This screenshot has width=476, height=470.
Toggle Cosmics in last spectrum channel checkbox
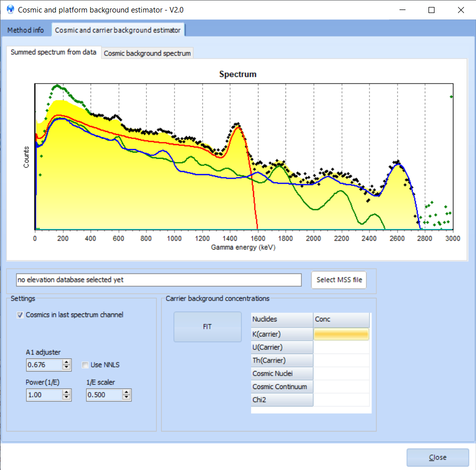[20, 315]
